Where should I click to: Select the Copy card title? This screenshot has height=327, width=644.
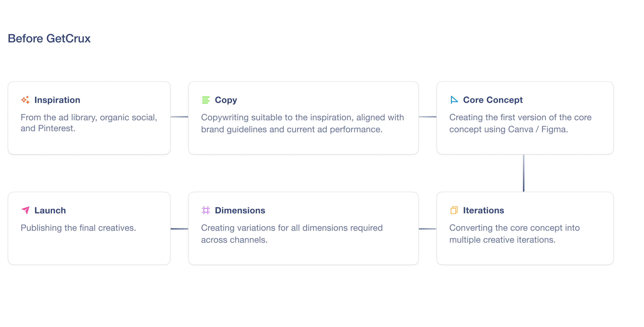coord(226,100)
